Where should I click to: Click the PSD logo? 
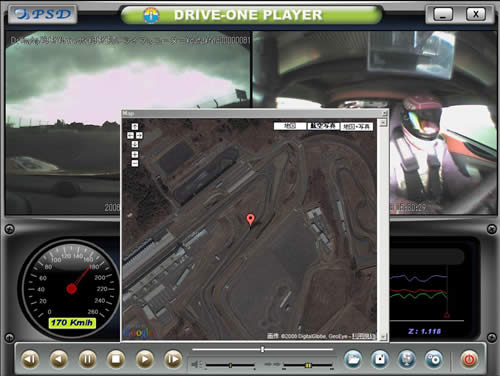(43, 14)
